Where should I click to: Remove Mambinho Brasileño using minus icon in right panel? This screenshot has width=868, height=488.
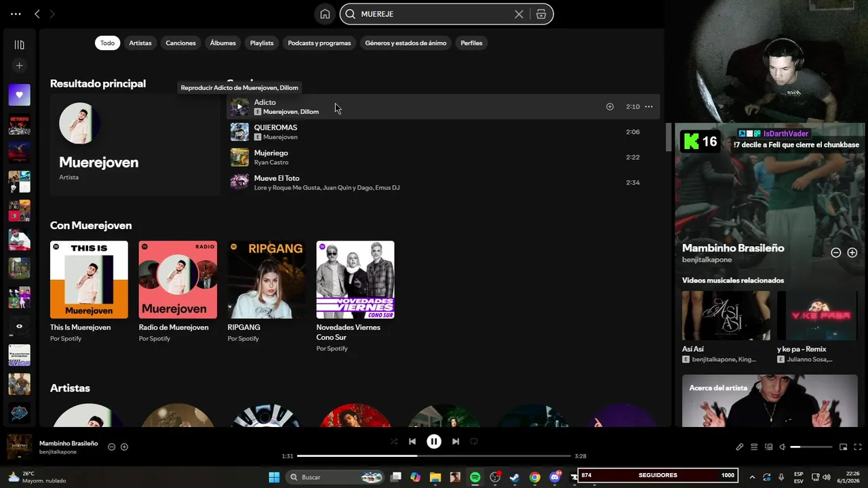pyautogui.click(x=836, y=252)
